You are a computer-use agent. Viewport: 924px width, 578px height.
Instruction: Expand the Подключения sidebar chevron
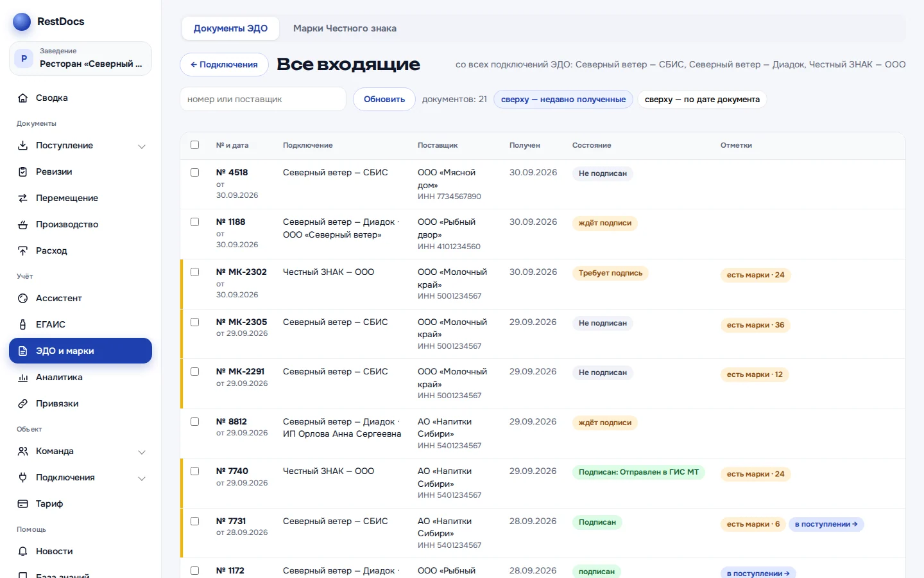(142, 478)
